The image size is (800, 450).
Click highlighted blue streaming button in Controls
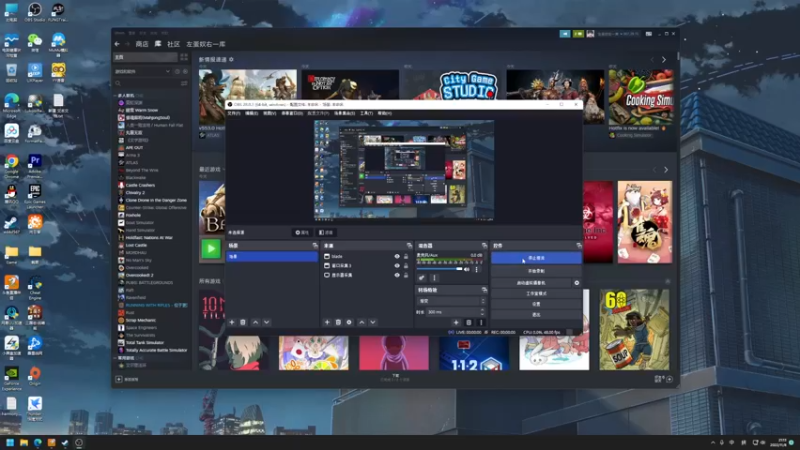click(536, 258)
